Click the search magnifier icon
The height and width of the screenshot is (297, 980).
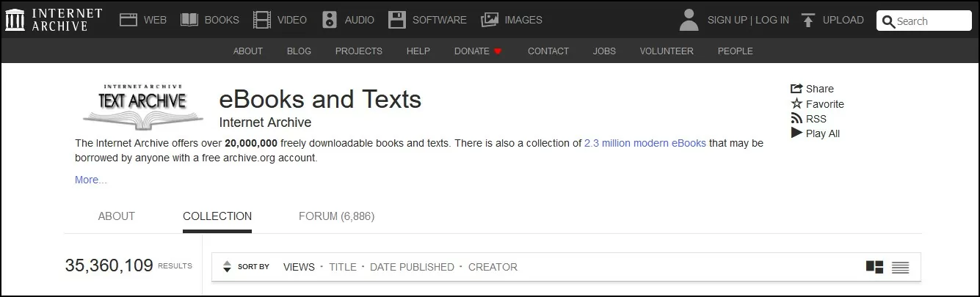888,21
